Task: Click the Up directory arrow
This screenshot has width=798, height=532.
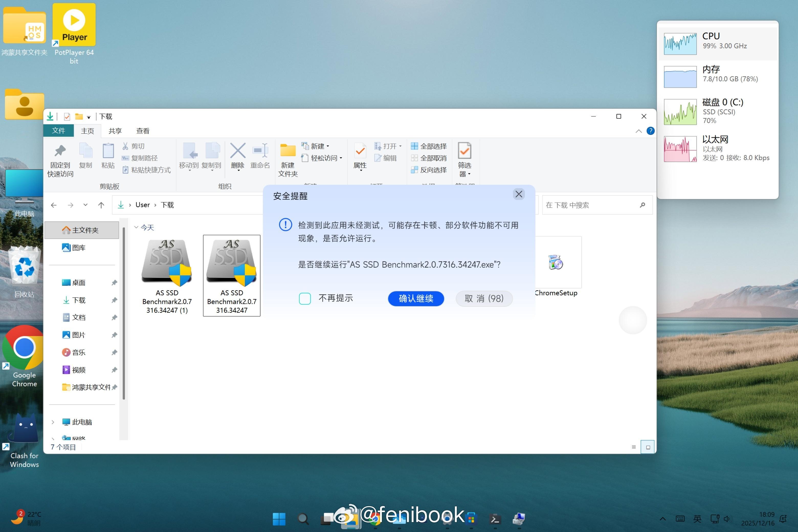Action: pos(101,205)
